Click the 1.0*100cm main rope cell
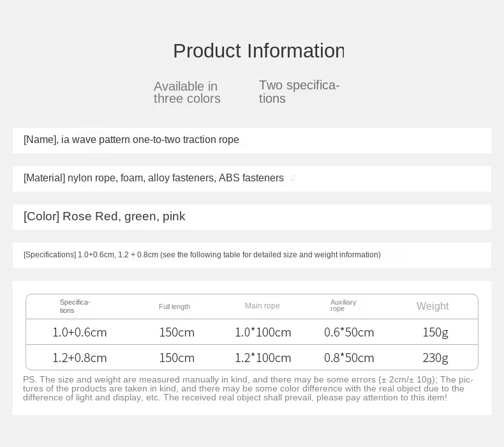The width and height of the screenshot is (504, 447). [263, 332]
